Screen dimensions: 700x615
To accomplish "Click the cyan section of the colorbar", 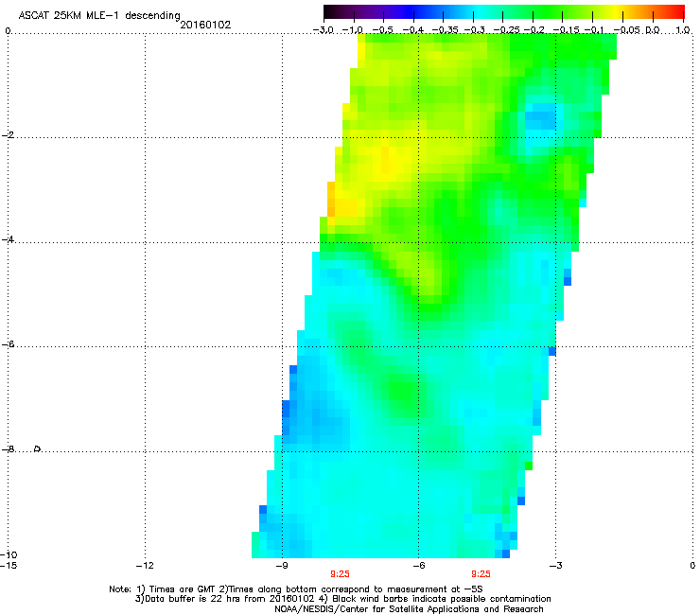I will [x=480, y=11].
